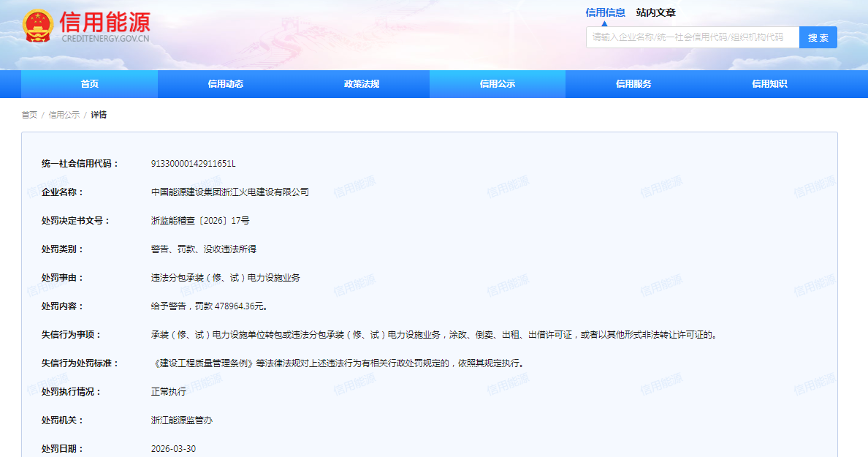
Task: Select 信用公示 in the navigation bar
Action: pyautogui.click(x=498, y=84)
